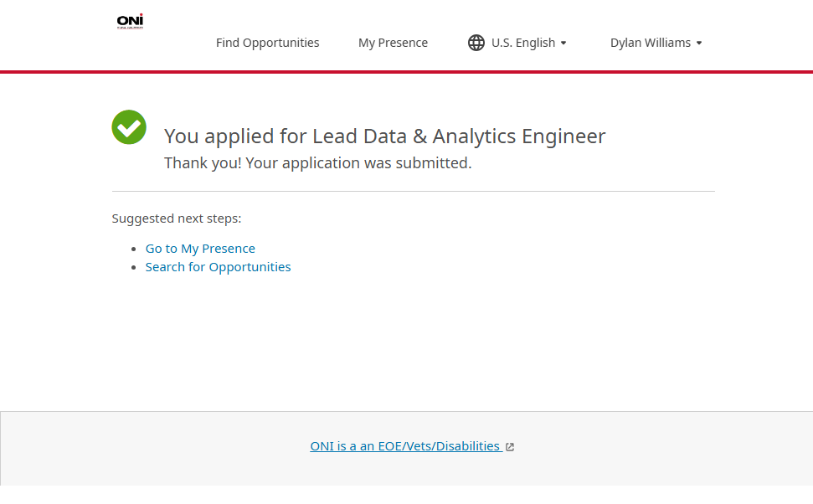The image size is (813, 504).
Task: Open the Dylan Williams account menu
Action: tap(650, 43)
